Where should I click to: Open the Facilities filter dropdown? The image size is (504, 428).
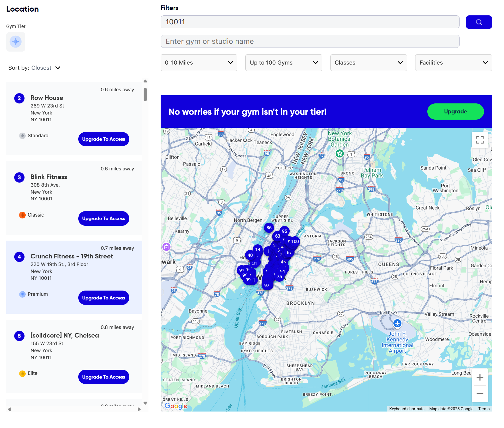coord(454,63)
